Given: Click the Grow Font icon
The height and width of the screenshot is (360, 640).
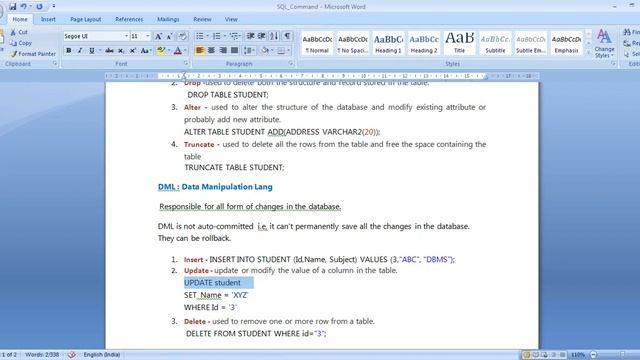Looking at the screenshot, I should (x=158, y=36).
